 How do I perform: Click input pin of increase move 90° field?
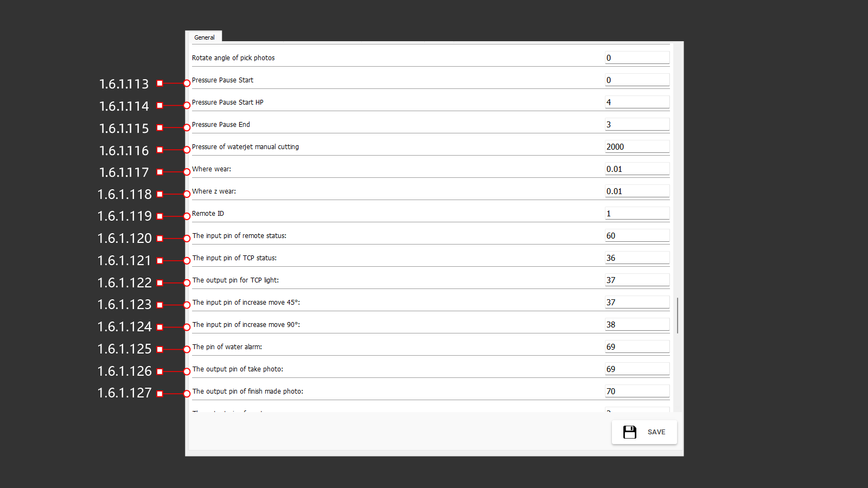tap(637, 325)
